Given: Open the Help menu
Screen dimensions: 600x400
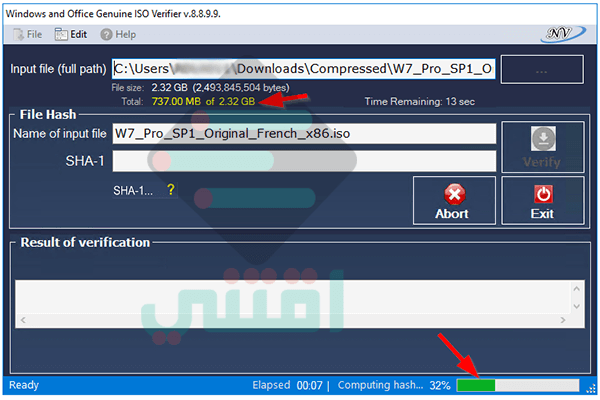Looking at the screenshot, I should (118, 34).
